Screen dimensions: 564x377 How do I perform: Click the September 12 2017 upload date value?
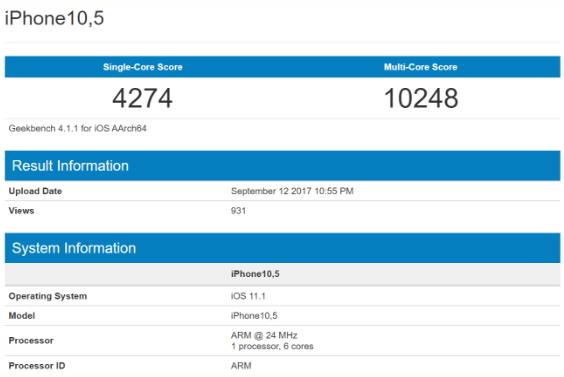(292, 191)
